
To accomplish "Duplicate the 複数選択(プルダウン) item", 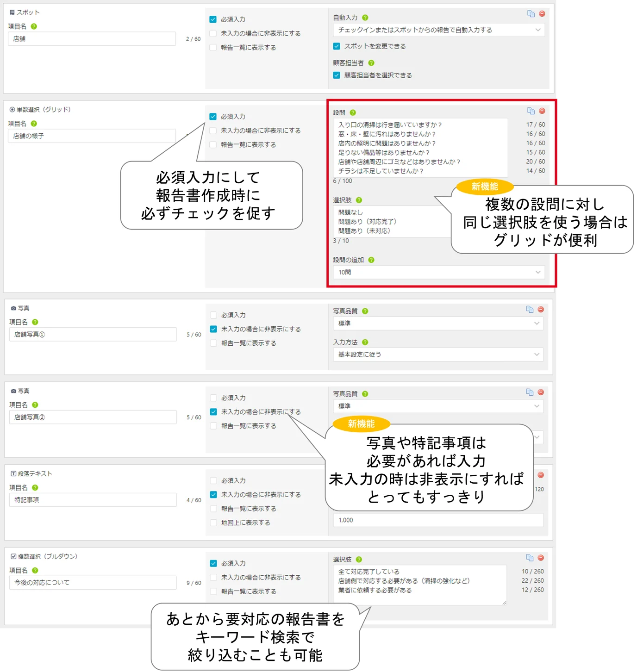I will (530, 558).
